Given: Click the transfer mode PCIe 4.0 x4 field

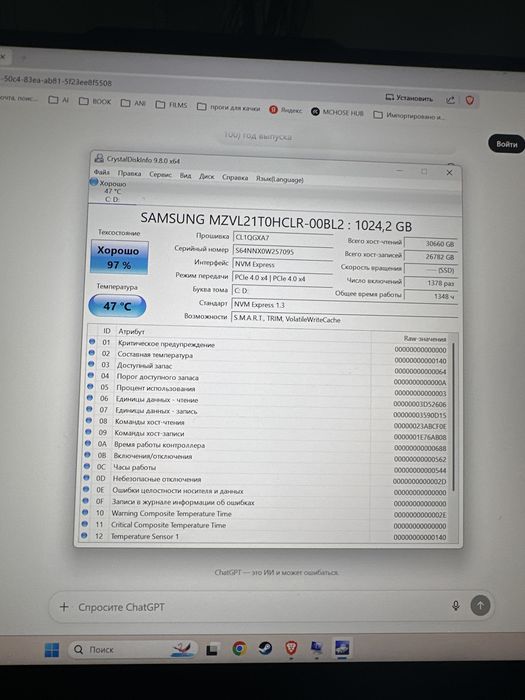Looking at the screenshot, I should [x=283, y=278].
